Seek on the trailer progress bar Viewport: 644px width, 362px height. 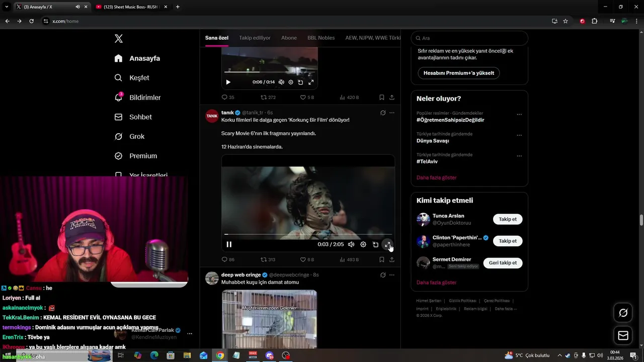[308, 234]
